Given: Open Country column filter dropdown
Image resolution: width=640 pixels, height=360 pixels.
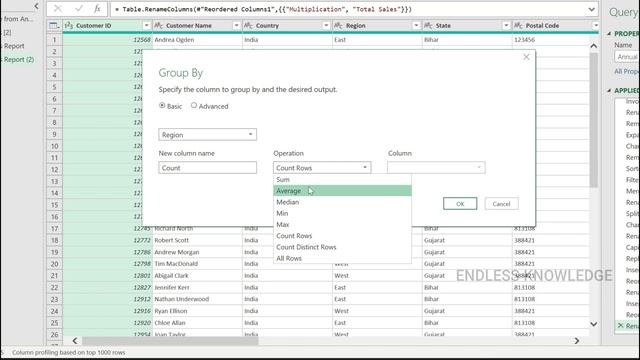Looking at the screenshot, I should coord(326,25).
